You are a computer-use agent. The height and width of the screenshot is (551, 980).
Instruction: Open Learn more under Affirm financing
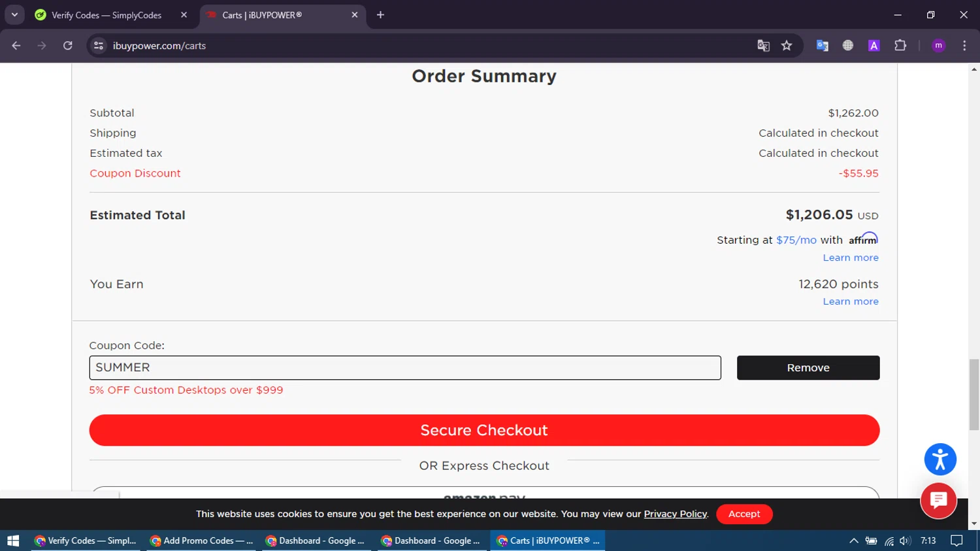pos(851,258)
